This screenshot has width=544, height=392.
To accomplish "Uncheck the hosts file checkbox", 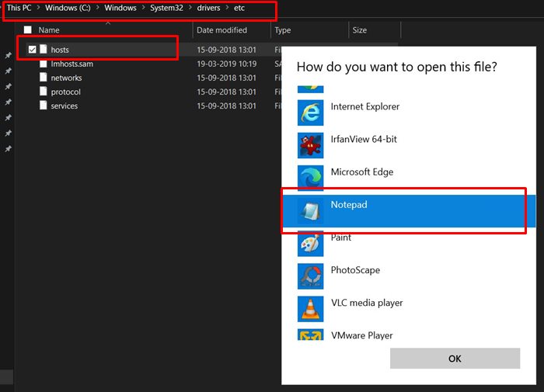I will tap(33, 50).
